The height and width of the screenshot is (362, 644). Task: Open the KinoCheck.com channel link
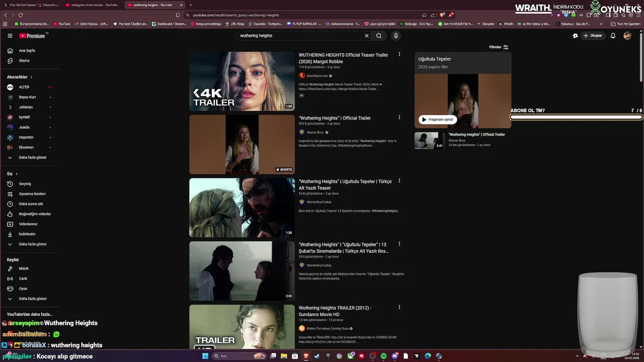[x=317, y=76]
